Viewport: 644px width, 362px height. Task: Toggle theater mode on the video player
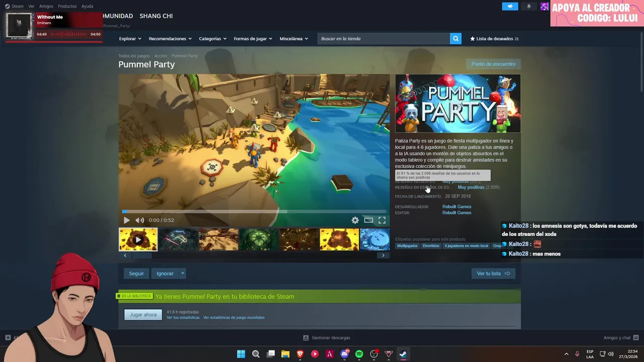[369, 220]
